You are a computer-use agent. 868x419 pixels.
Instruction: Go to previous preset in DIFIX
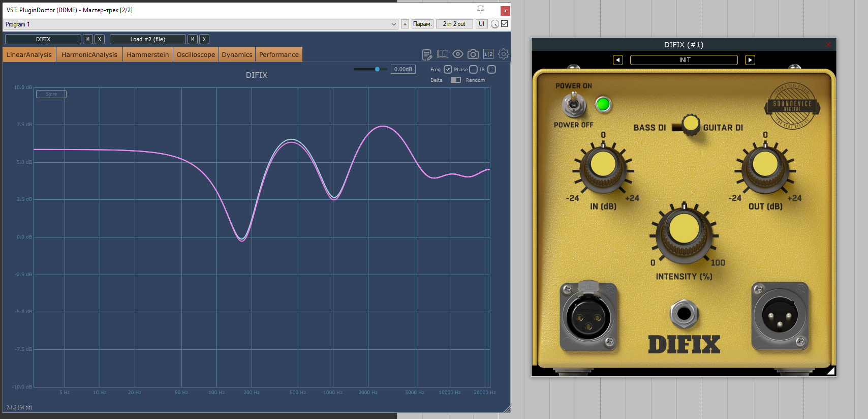618,60
